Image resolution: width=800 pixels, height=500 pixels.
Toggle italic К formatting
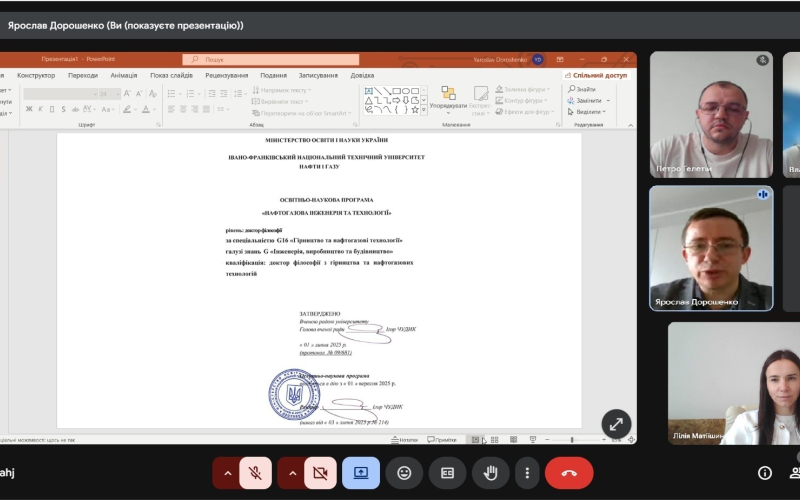40,109
